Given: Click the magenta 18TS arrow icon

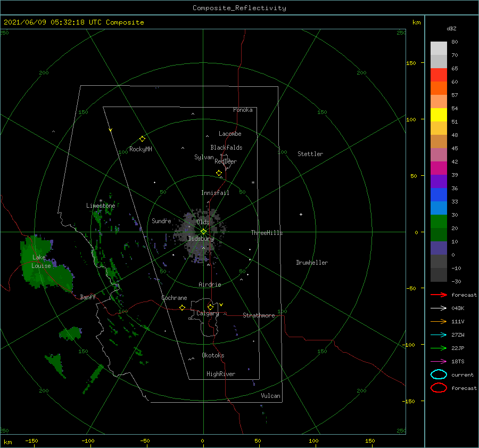Looking at the screenshot, I should pyautogui.click(x=439, y=362).
